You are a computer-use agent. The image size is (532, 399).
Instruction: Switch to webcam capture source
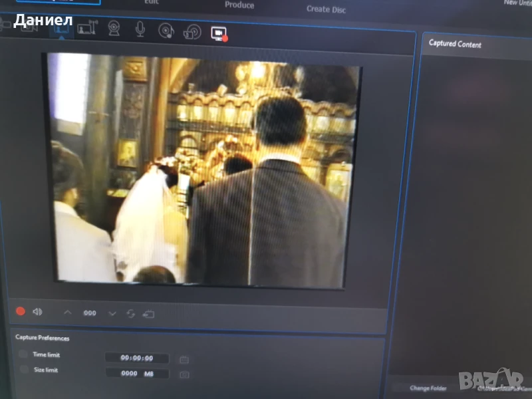point(114,29)
